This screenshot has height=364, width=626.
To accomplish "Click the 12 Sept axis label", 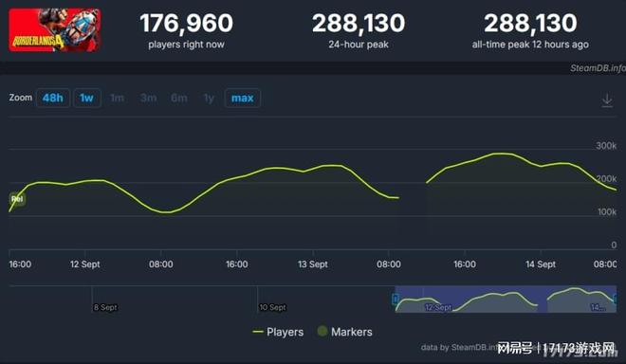I will (x=84, y=264).
